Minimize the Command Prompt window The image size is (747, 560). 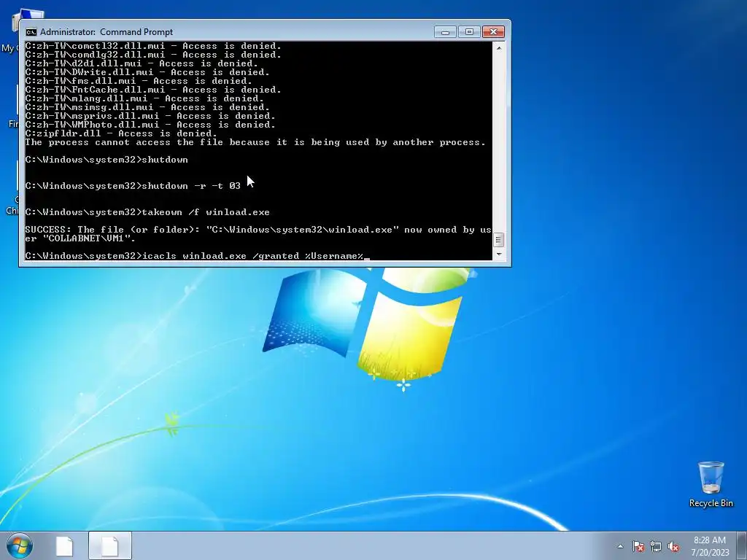(x=446, y=32)
